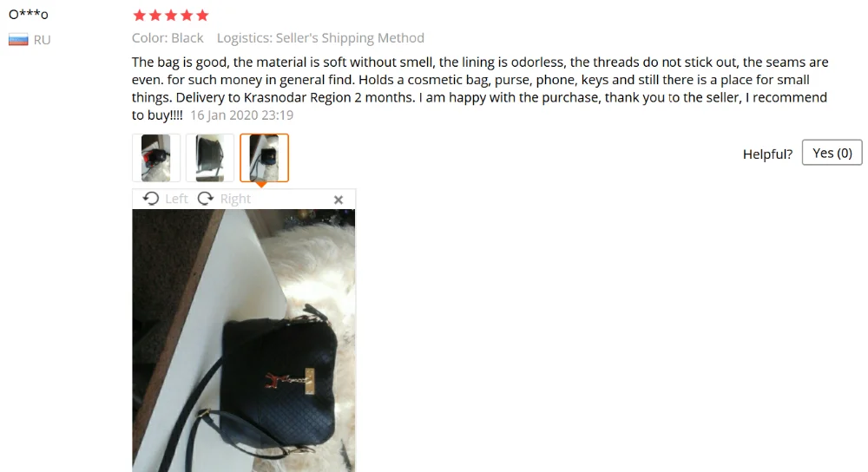The width and height of the screenshot is (868, 472).
Task: Click the Russian flag icon
Action: (18, 40)
